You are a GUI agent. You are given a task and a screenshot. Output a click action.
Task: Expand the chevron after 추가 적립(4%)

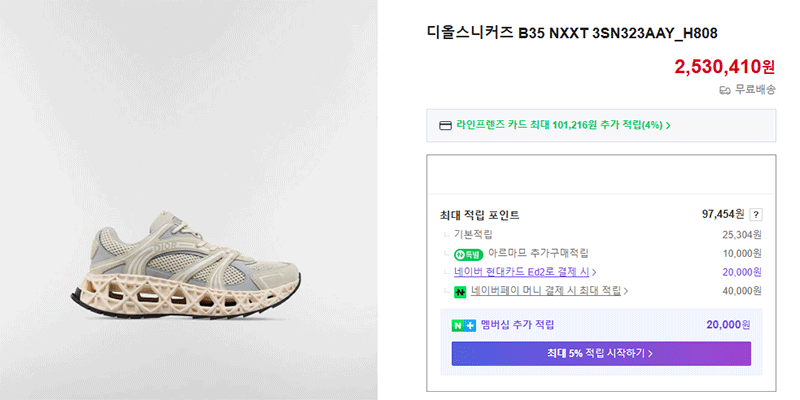coord(668,126)
